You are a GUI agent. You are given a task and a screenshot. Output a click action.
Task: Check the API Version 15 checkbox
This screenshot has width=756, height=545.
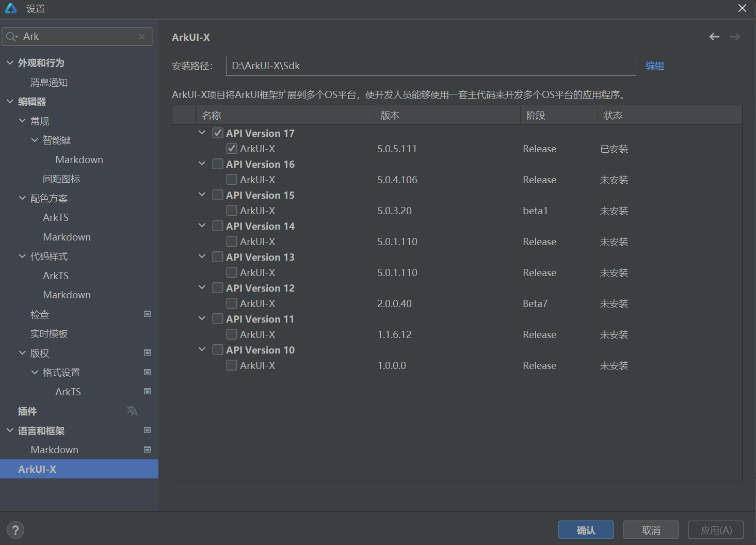tap(218, 195)
